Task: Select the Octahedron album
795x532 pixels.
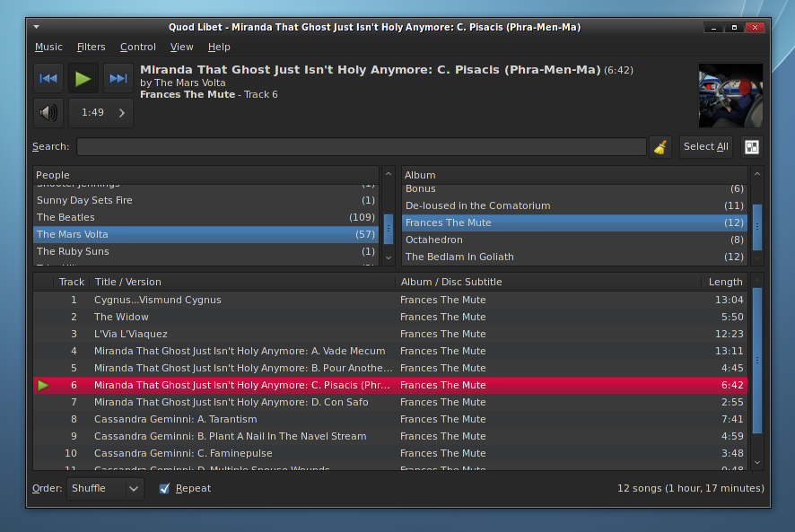Action: 574,240
